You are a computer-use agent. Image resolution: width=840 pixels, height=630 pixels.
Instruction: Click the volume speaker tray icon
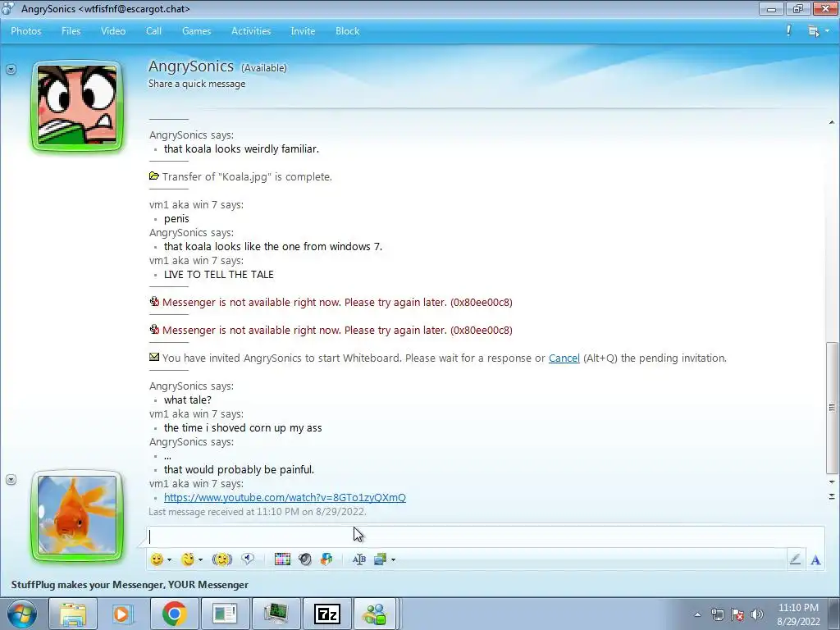click(757, 614)
